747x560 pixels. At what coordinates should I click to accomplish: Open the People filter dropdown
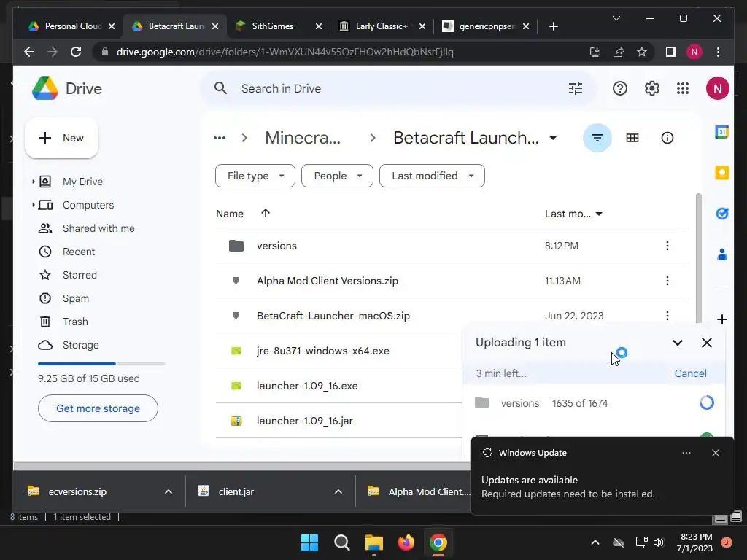(x=337, y=176)
